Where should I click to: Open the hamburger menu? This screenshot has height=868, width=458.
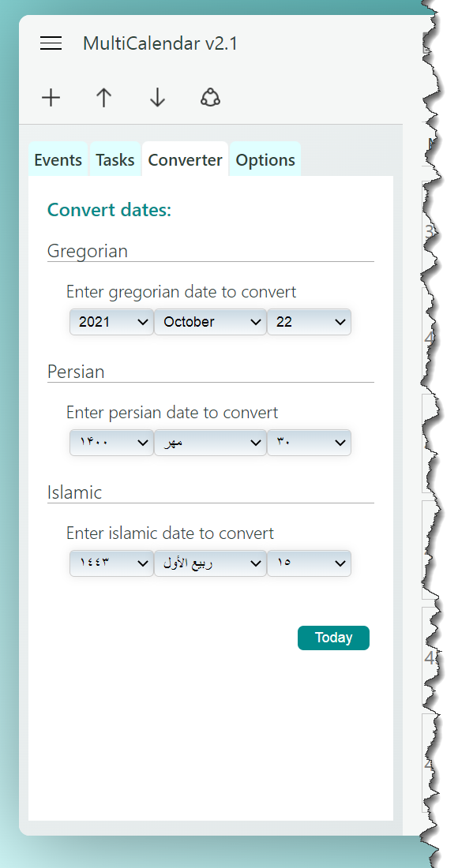pyautogui.click(x=51, y=43)
